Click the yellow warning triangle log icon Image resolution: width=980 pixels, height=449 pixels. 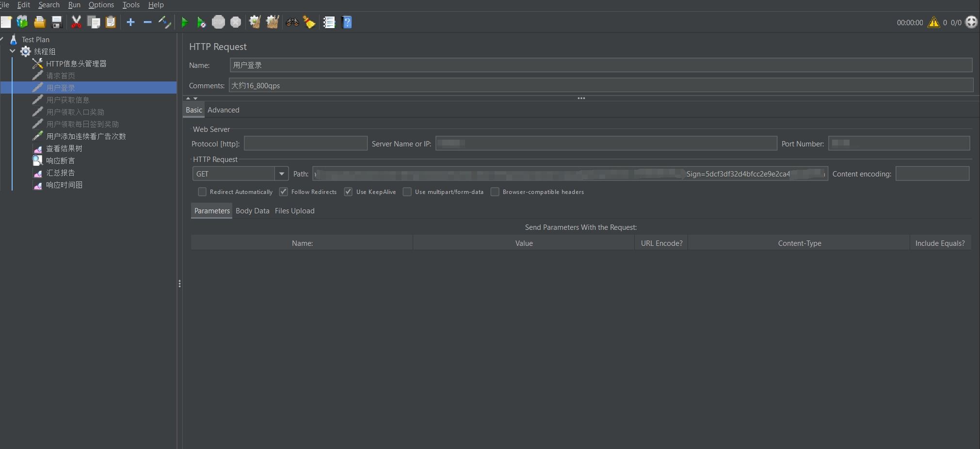[934, 22]
